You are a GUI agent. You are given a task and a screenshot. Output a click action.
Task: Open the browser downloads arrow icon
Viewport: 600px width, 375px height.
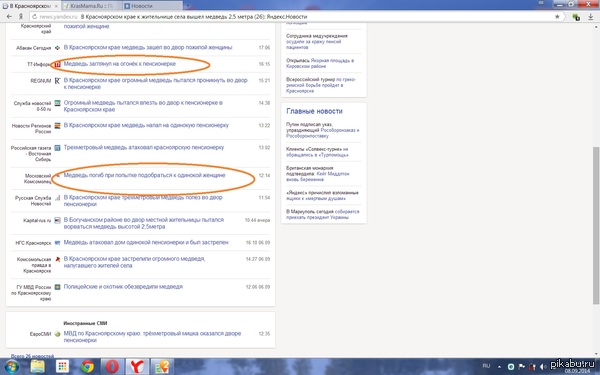pyautogui.click(x=590, y=17)
